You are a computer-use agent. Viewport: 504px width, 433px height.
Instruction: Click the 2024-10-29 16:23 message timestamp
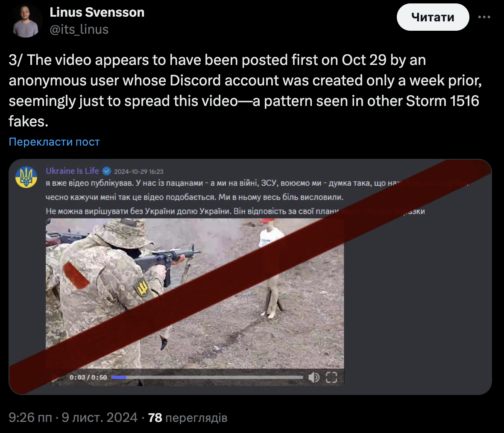[x=139, y=172]
